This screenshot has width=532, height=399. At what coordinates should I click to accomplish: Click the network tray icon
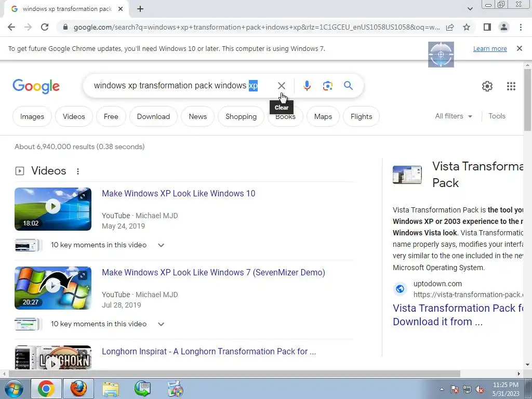click(x=467, y=390)
